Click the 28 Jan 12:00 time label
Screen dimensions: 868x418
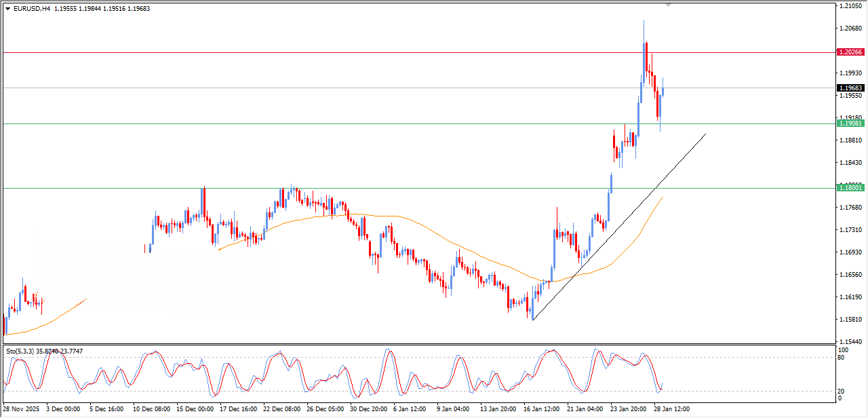671,410
